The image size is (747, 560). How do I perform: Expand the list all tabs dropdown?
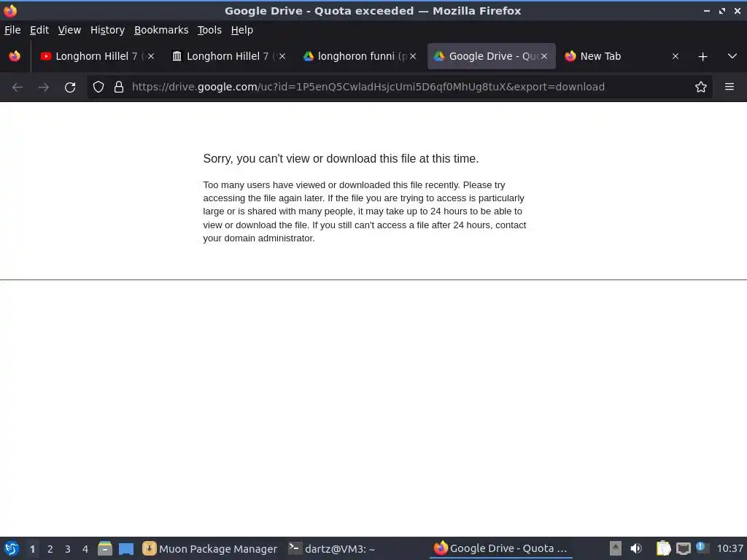pos(732,56)
